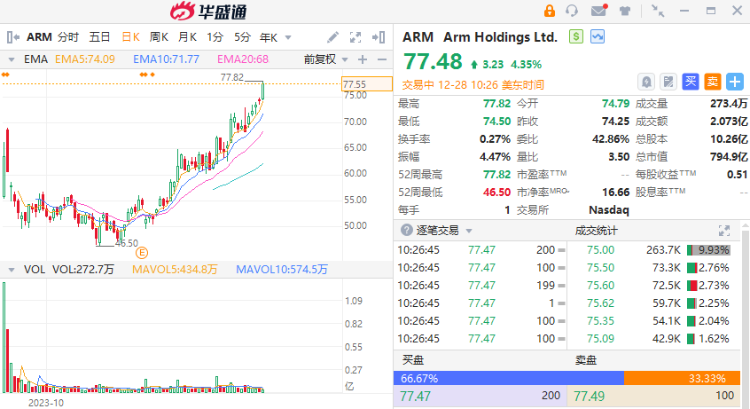Set a price alert bell icon

[x=646, y=82]
